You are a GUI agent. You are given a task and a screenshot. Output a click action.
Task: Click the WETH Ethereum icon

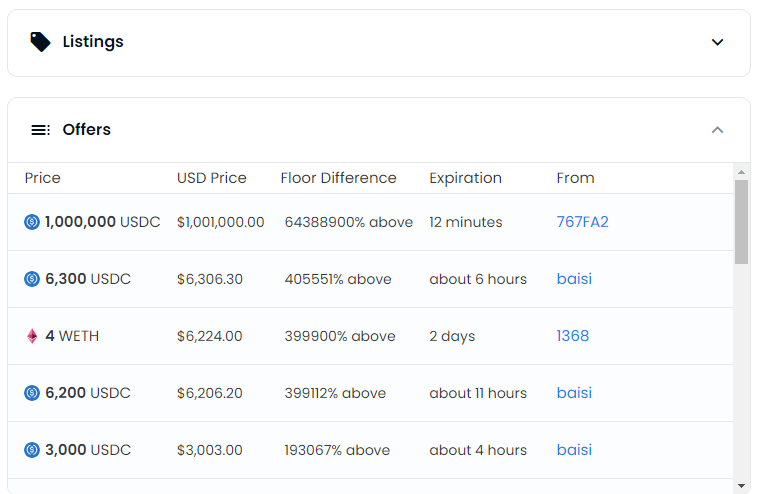click(32, 336)
